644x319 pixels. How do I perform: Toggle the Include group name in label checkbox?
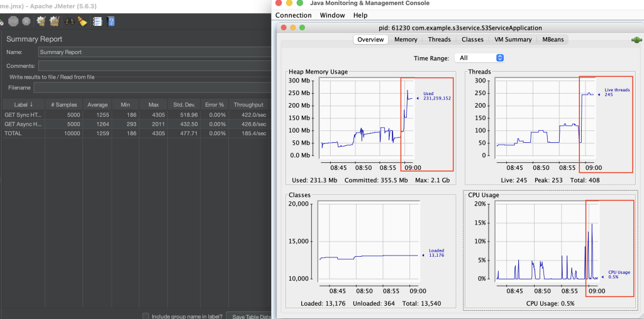[145, 316]
